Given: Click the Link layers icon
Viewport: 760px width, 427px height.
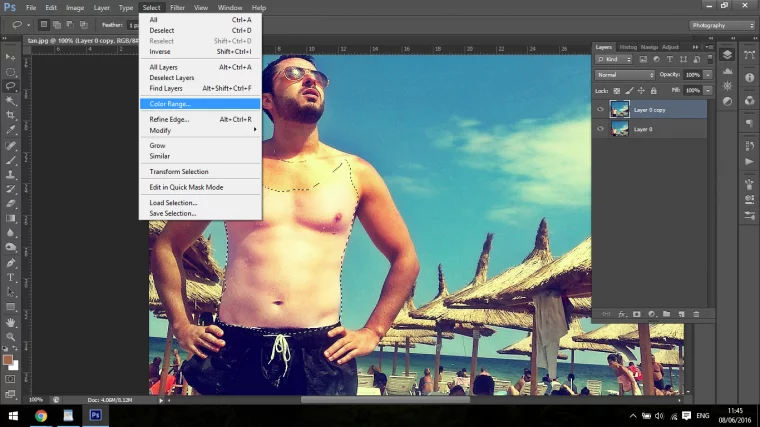Looking at the screenshot, I should 606,314.
